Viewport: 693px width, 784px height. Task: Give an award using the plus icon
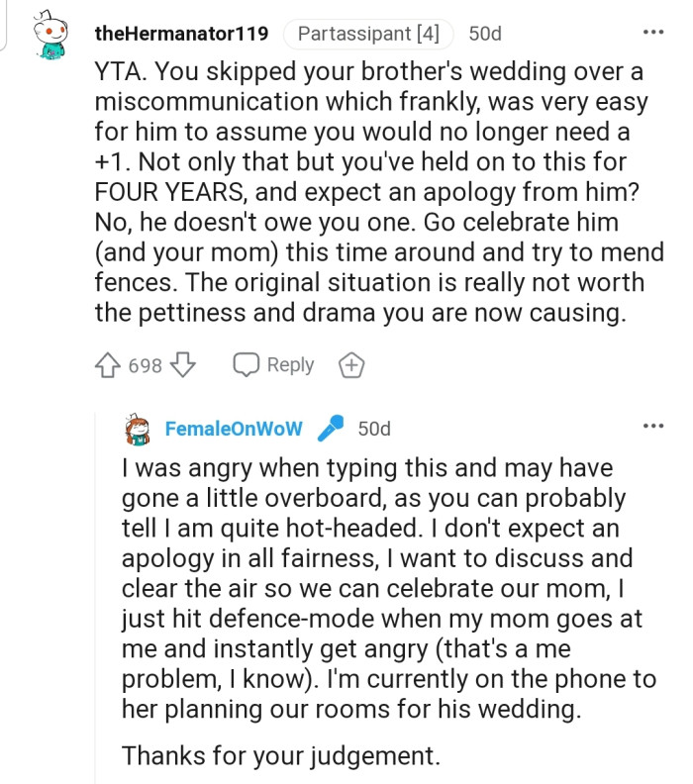coord(351,365)
